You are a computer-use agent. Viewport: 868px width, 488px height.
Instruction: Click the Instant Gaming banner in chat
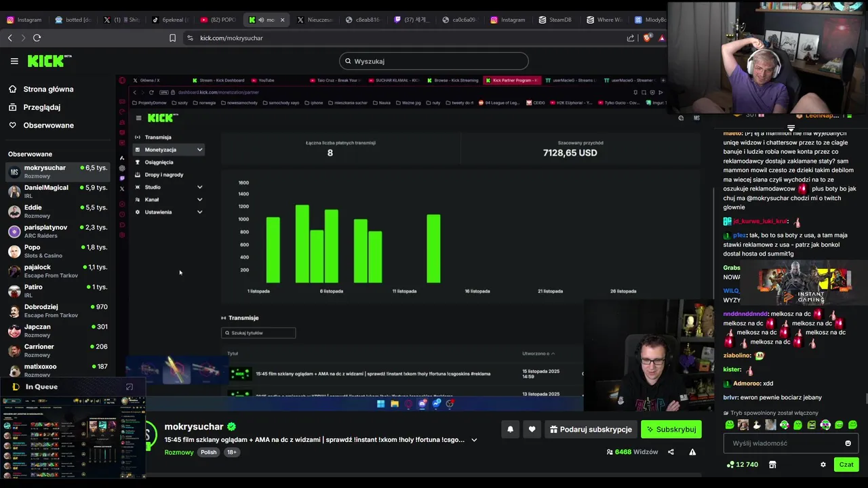coord(804,284)
